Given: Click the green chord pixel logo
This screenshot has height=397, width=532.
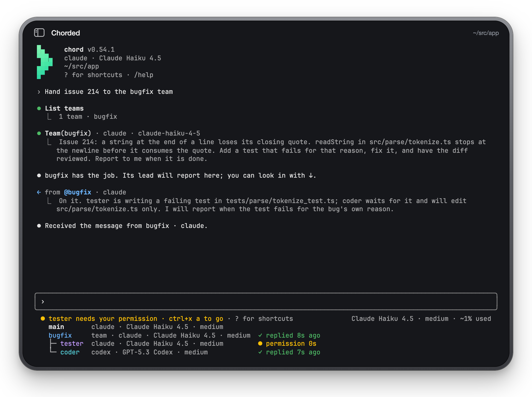Looking at the screenshot, I should pyautogui.click(x=45, y=62).
